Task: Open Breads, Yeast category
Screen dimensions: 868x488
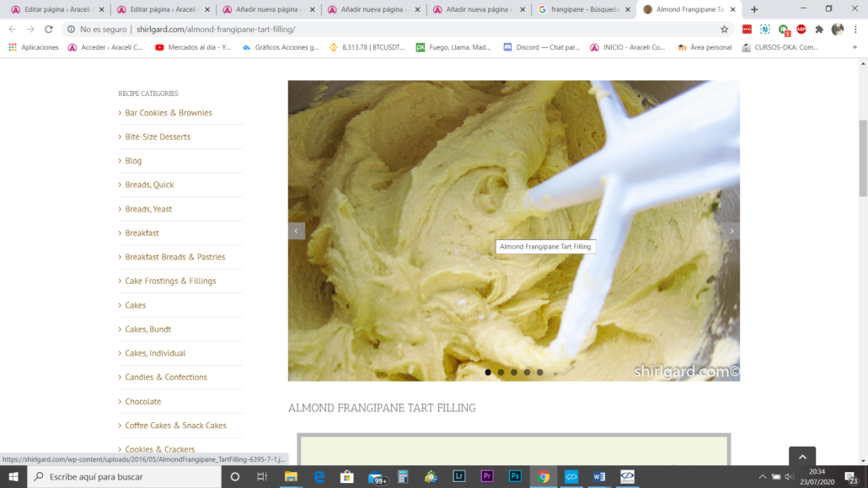Action: [148, 209]
